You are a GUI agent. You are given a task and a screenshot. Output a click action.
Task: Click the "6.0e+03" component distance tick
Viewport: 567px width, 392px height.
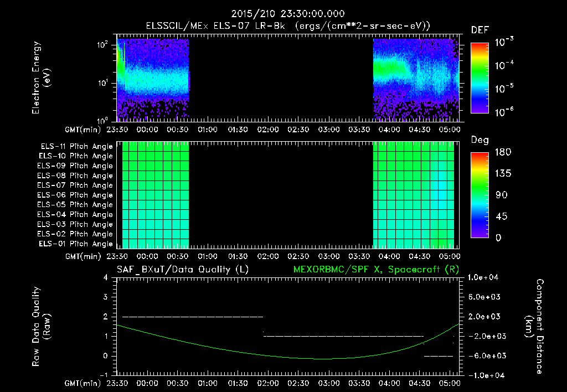point(484,297)
